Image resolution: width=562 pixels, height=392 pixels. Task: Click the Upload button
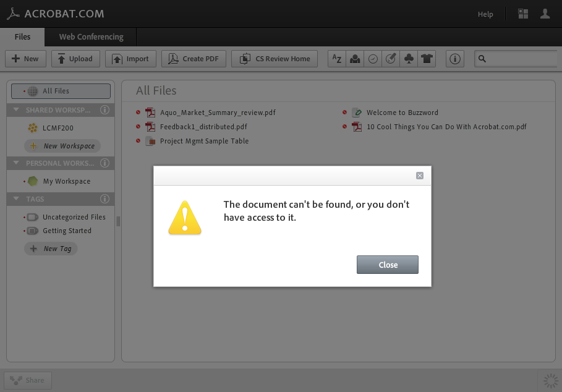coord(75,59)
